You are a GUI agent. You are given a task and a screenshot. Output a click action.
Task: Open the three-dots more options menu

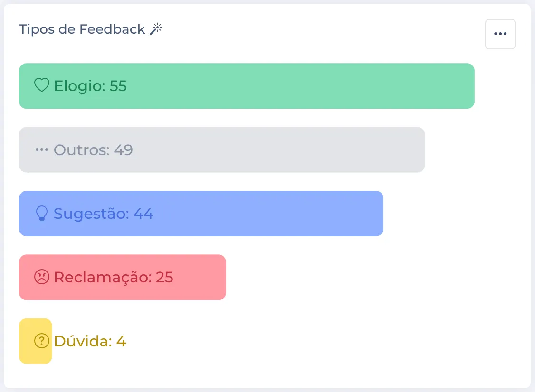click(500, 34)
